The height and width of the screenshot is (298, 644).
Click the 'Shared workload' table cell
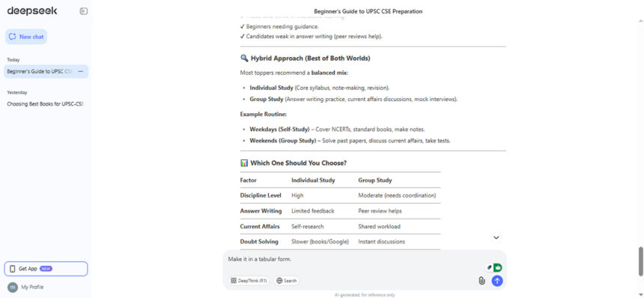[379, 227]
